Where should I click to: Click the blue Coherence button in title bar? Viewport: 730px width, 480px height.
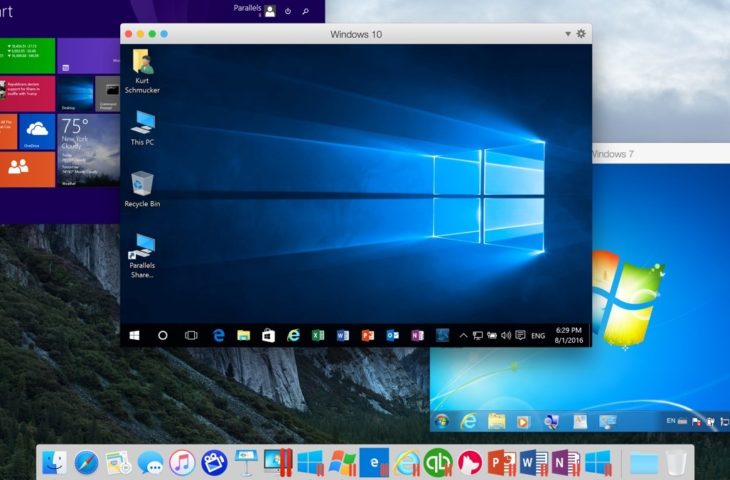pyautogui.click(x=164, y=34)
